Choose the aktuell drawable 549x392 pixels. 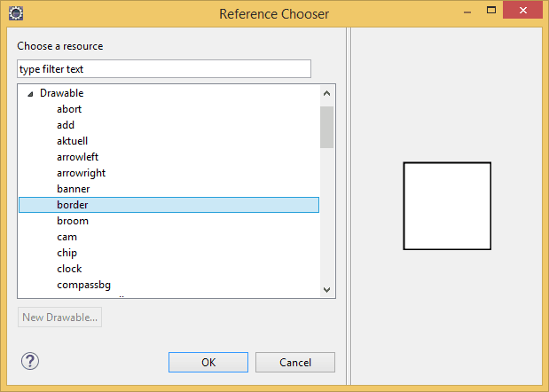click(72, 141)
